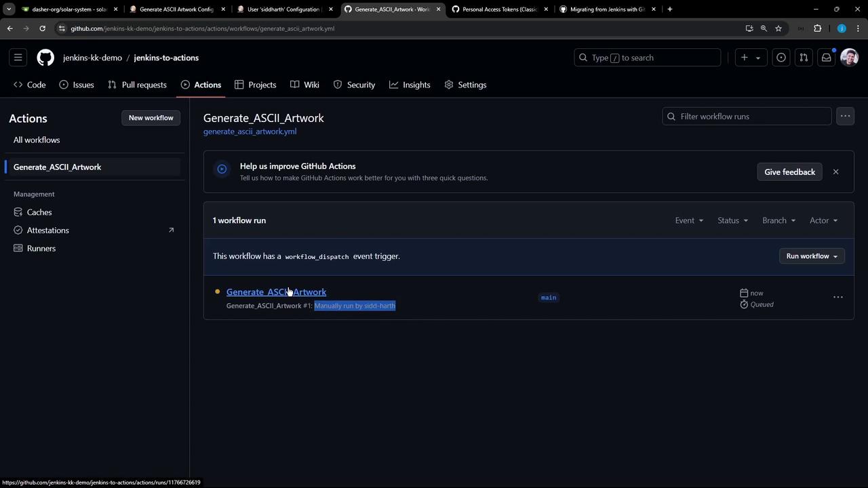Click the Type / to search box
This screenshot has width=868, height=488.
647,58
